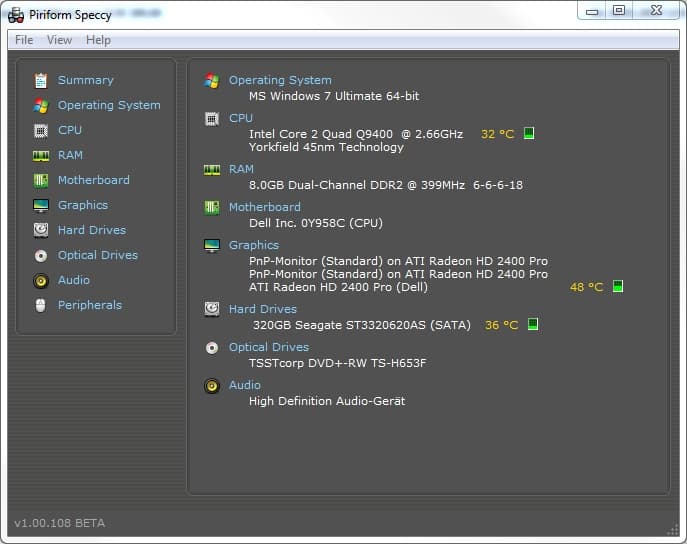Click the High Definition Audio-Gerät text
The width and height of the screenshot is (687, 544).
[327, 401]
